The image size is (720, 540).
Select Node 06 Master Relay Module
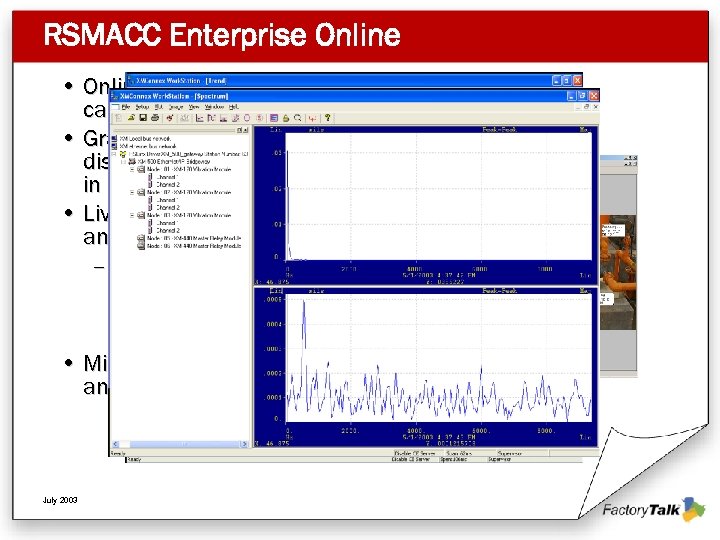coord(194,246)
